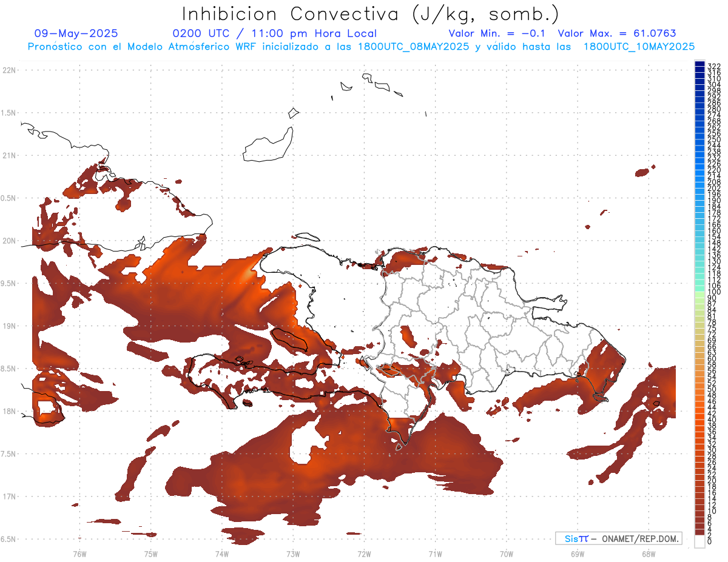Viewport: 728px width, 562px height.
Task: Select the "160" colorbar value
Action: [x=714, y=231]
